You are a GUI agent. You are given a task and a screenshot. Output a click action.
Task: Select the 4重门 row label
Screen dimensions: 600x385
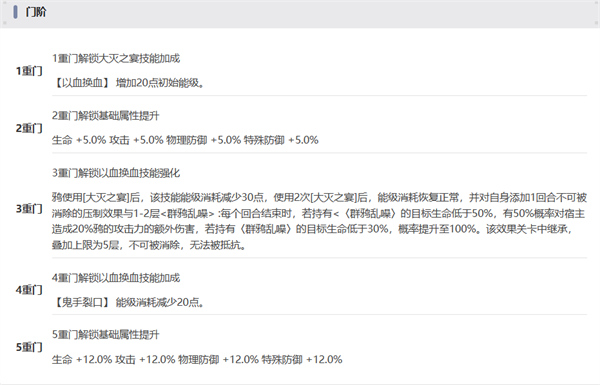29,290
